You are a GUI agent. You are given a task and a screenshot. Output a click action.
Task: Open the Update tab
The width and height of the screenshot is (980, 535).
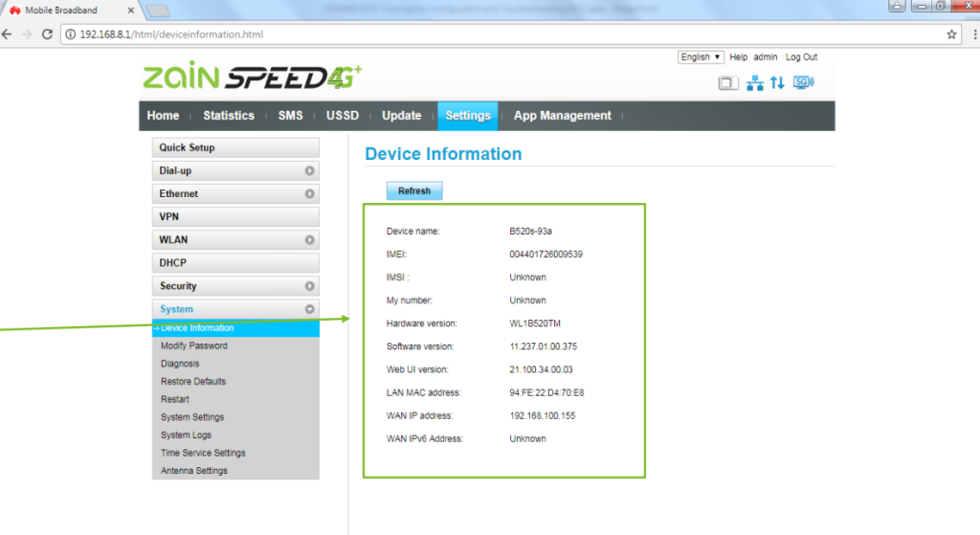coord(401,116)
